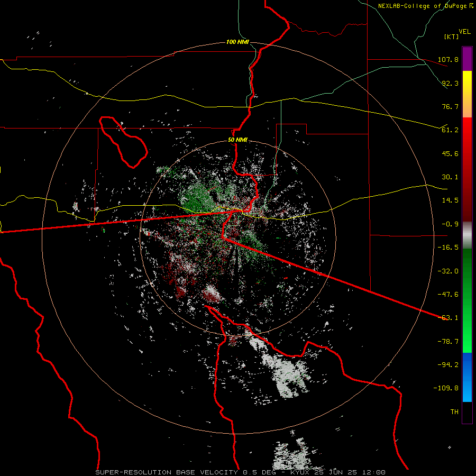Screen dimensions: 476x476
Task: Click the 45.6 value on velocity scale
Action: 450,153
